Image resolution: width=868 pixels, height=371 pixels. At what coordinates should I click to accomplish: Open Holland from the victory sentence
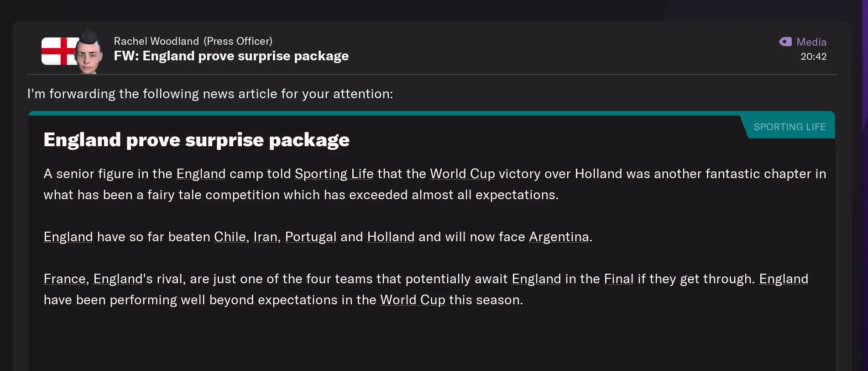click(390, 237)
